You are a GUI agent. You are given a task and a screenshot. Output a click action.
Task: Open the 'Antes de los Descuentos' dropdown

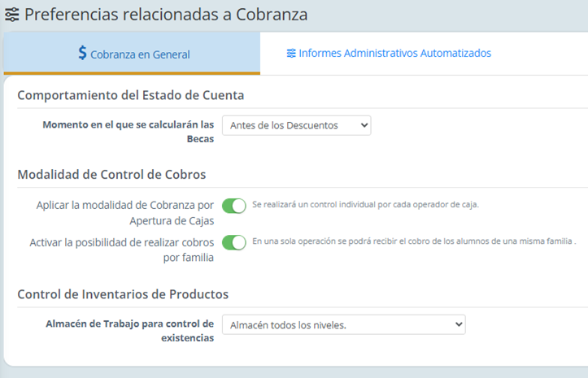tap(296, 125)
